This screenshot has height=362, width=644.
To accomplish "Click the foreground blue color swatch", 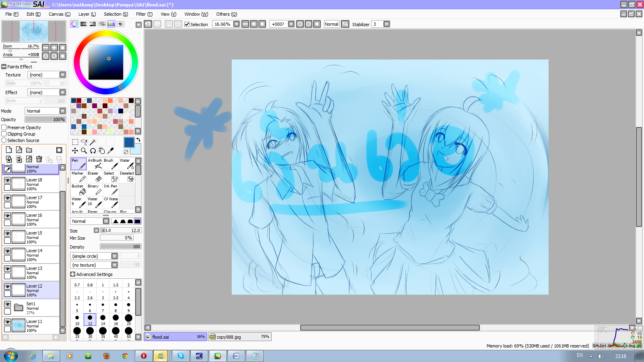I will coord(129,142).
